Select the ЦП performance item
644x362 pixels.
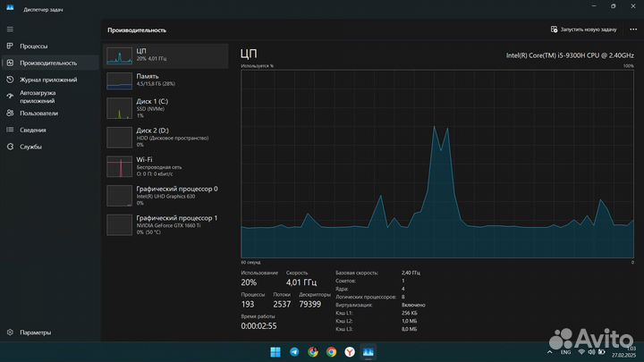pyautogui.click(x=165, y=55)
